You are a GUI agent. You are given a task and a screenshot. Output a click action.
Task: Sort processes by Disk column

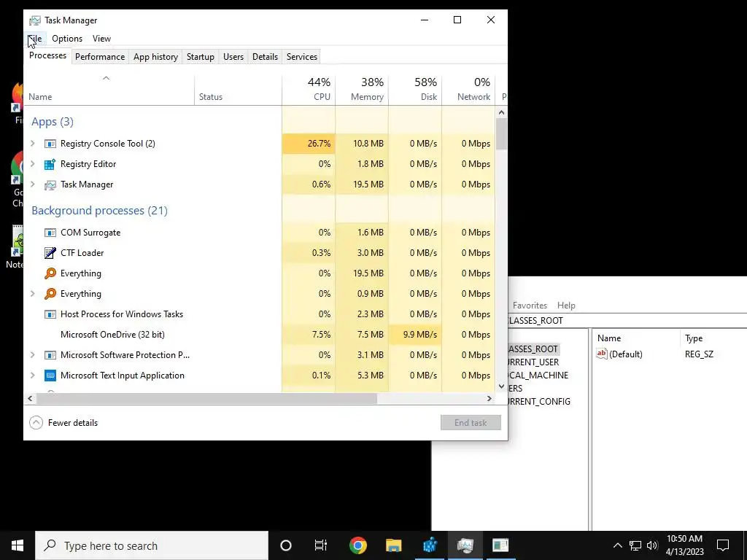(415, 90)
